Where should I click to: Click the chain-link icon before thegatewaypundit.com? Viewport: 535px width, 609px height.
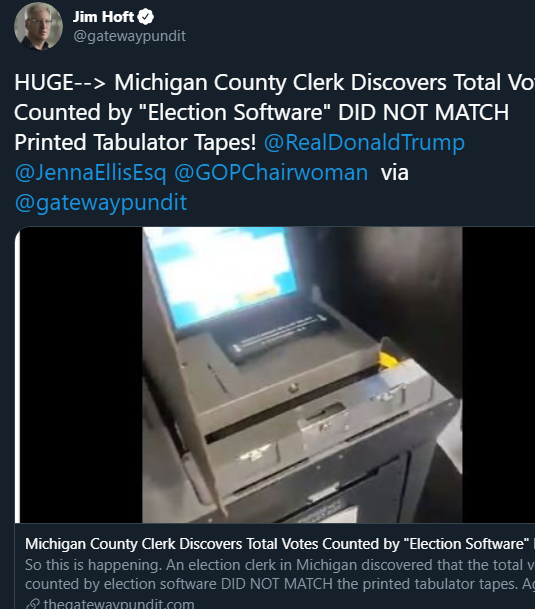[33, 604]
